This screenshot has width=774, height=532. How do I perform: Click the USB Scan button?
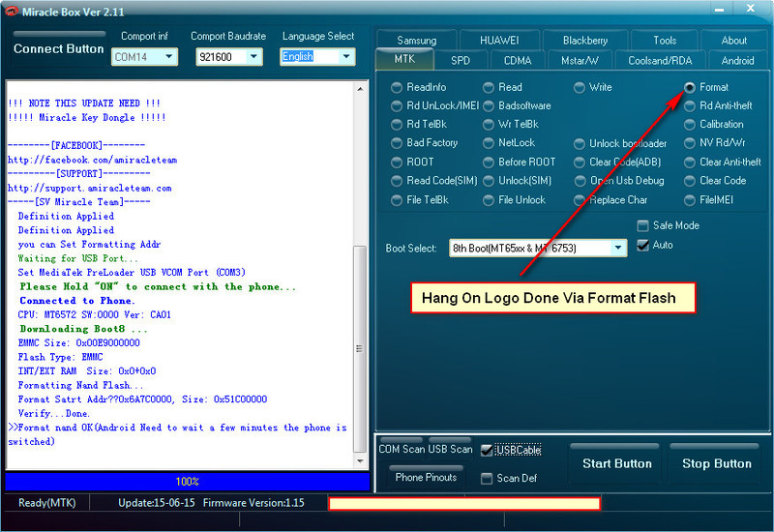coord(450,449)
